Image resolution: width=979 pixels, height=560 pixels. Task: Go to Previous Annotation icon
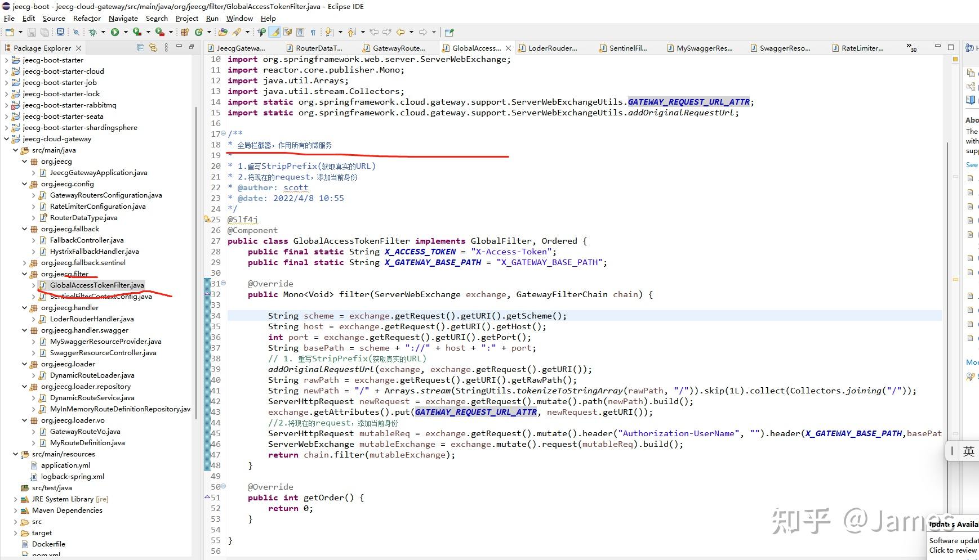351,32
